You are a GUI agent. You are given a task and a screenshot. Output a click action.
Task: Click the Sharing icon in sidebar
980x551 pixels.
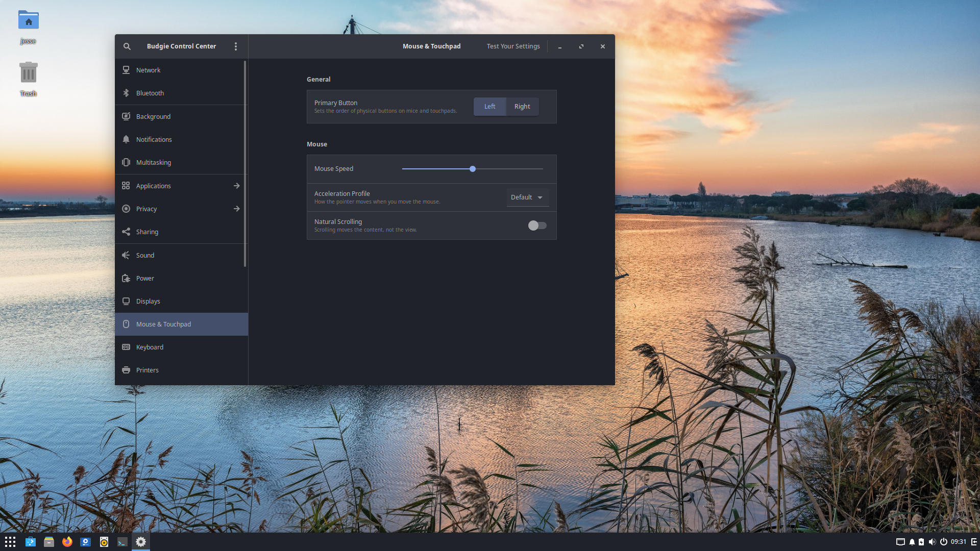[x=126, y=232]
